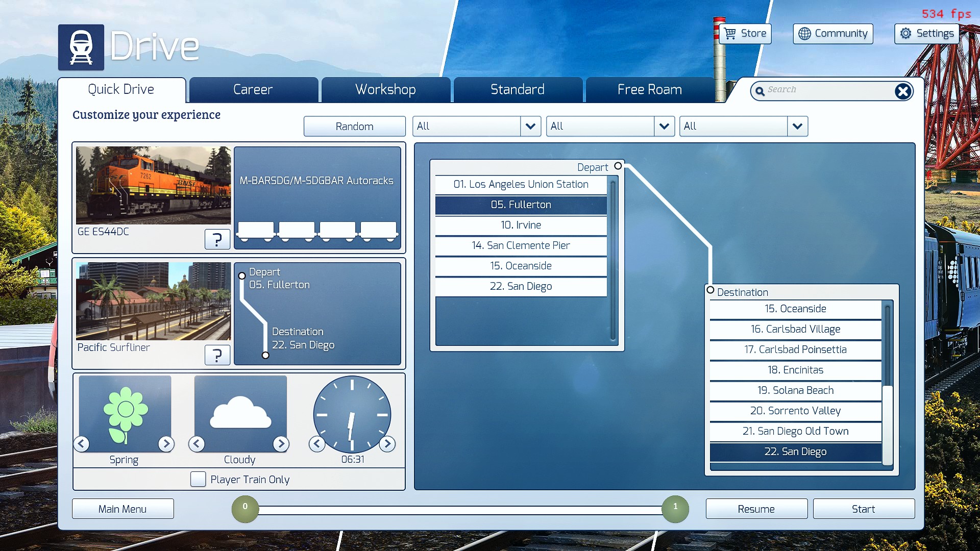The image size is (980, 551).
Task: Select 18. Encinitas as destination
Action: click(x=795, y=370)
